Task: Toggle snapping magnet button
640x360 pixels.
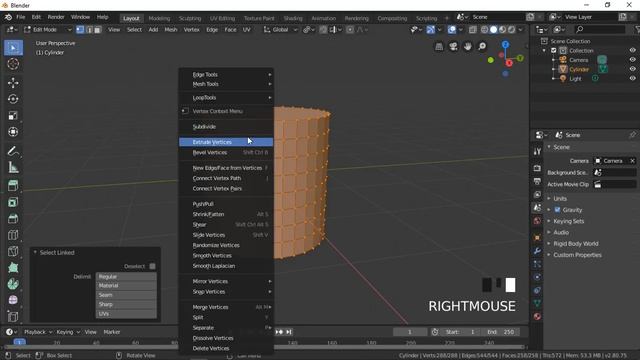Action: (323, 30)
